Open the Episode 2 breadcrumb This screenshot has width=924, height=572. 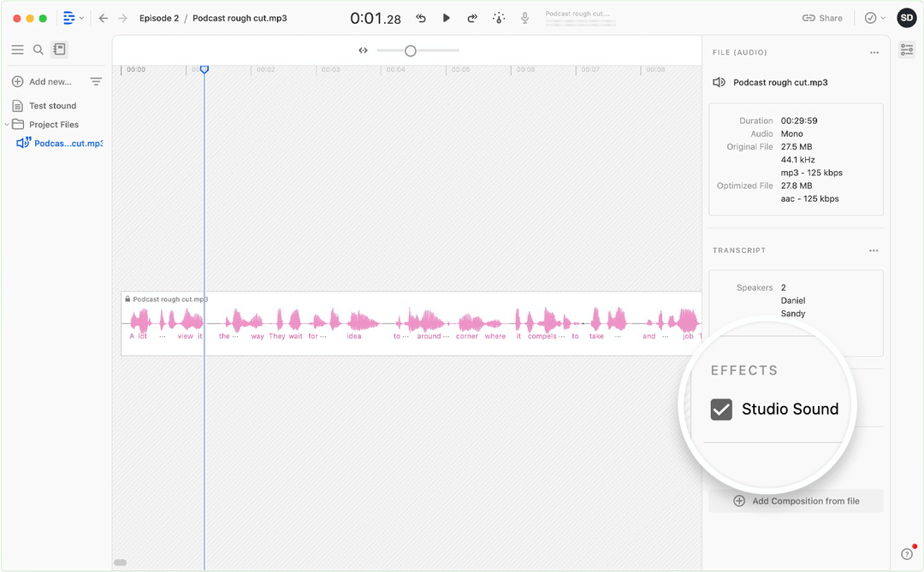pyautogui.click(x=159, y=17)
